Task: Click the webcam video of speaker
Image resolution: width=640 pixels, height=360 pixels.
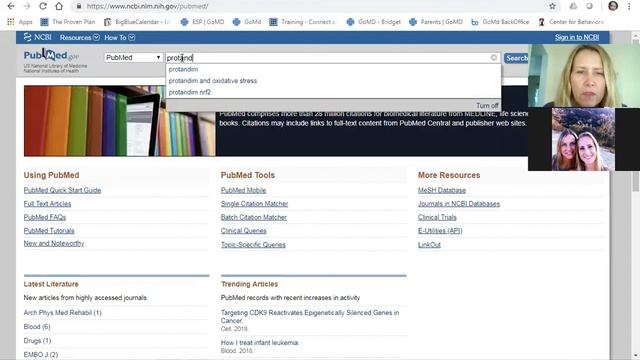Action: click(x=584, y=76)
